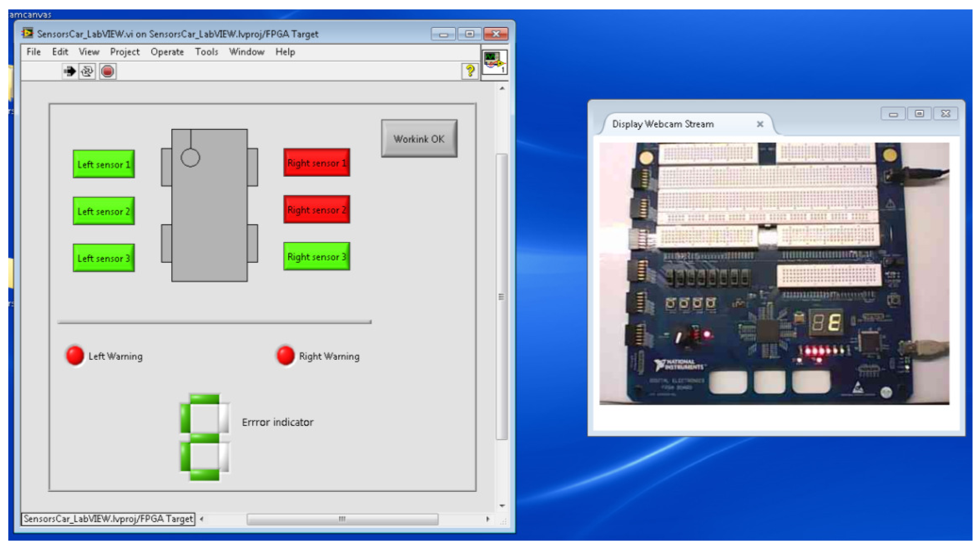Click the vertical scrollbar down arrow
The height and width of the screenshot is (547, 980).
point(502,506)
